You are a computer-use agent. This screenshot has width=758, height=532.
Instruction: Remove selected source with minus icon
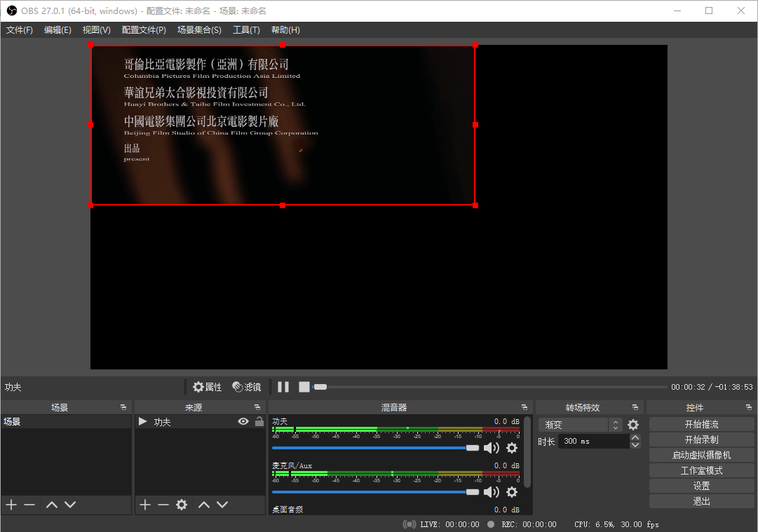[x=163, y=505]
